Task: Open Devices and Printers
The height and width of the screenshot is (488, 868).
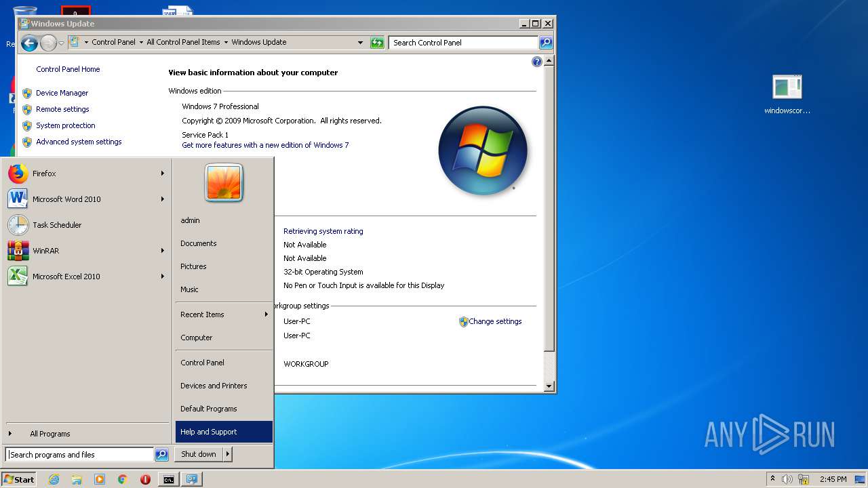Action: [x=224, y=386]
